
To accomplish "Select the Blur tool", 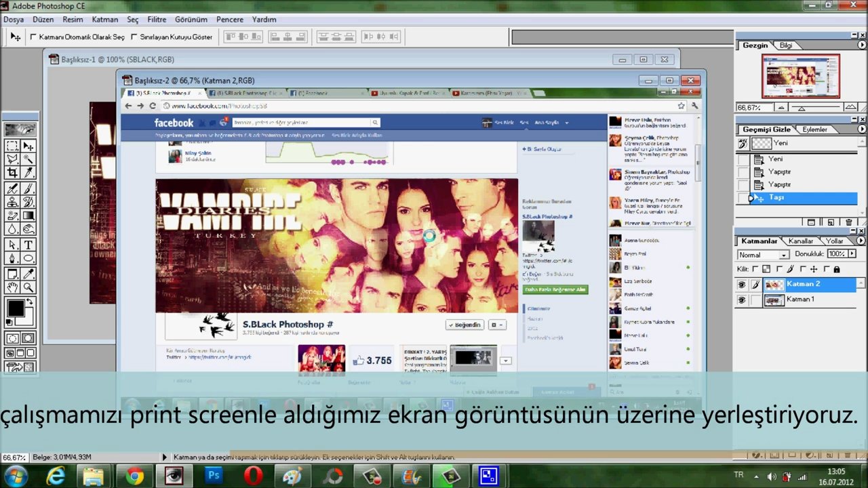I will (12, 228).
